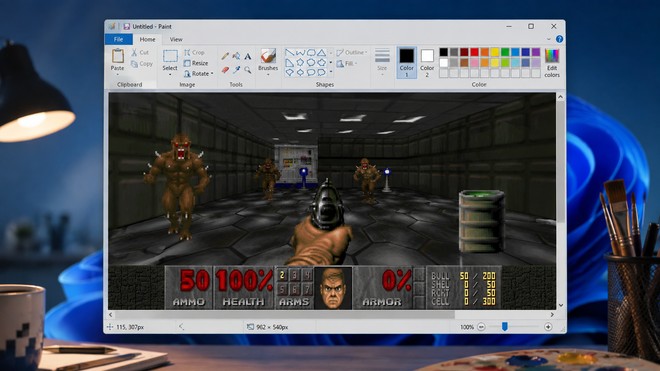The image size is (660, 371).
Task: Pick the yellow swatch in the top palette row
Action: click(495, 52)
